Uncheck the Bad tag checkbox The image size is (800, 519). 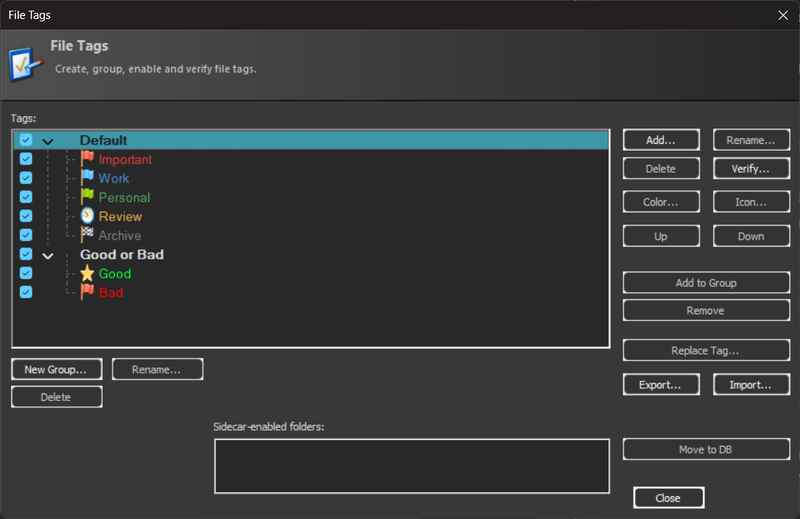(x=26, y=292)
